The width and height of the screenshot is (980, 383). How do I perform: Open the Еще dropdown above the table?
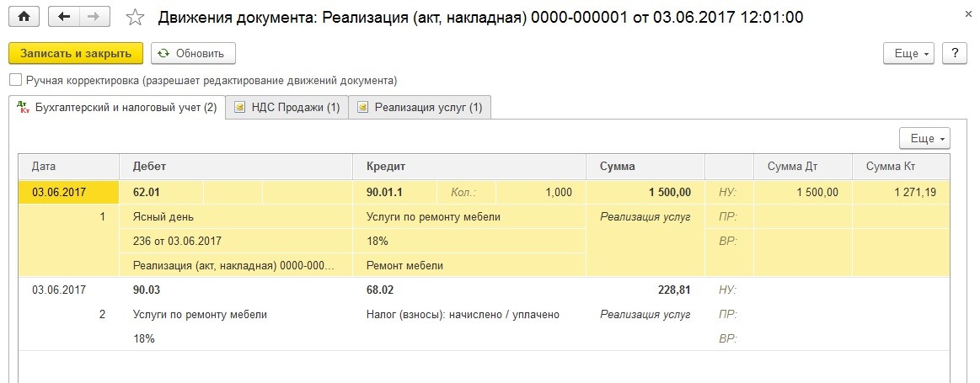[x=924, y=138]
